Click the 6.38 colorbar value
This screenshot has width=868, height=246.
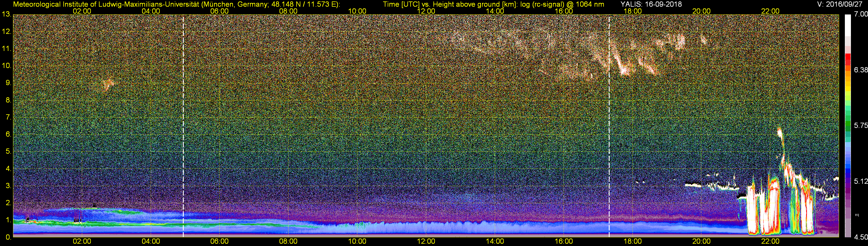coord(861,70)
